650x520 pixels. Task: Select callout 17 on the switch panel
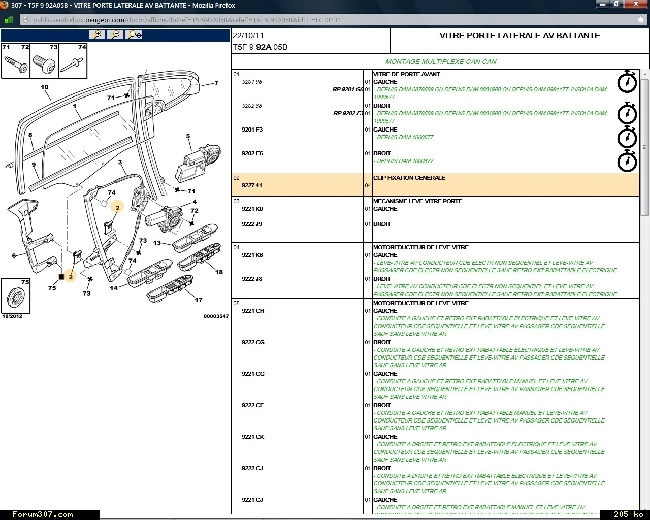click(199, 300)
